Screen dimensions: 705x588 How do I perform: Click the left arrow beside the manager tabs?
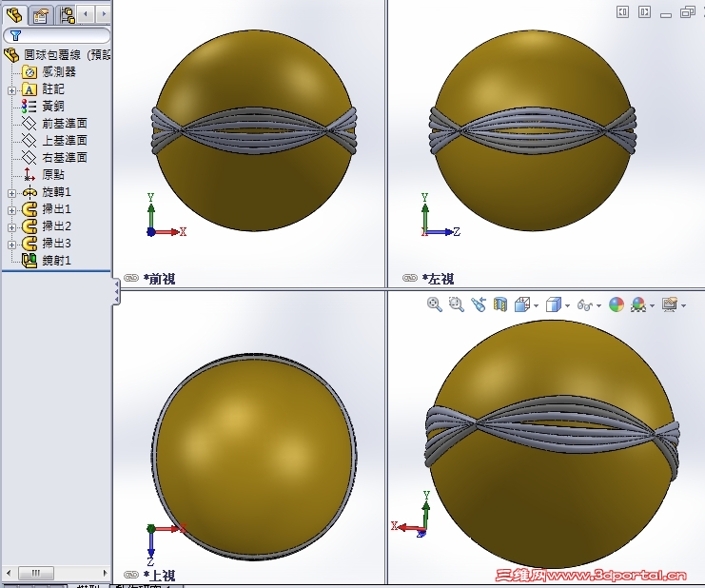(x=86, y=14)
